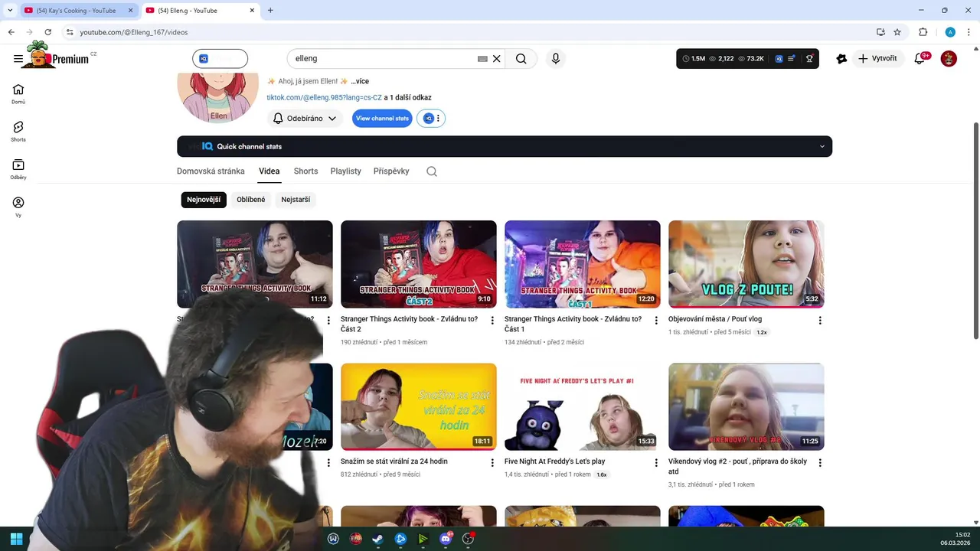This screenshot has width=980, height=551.
Task: Expand channel description via ...více
Action: pos(360,81)
